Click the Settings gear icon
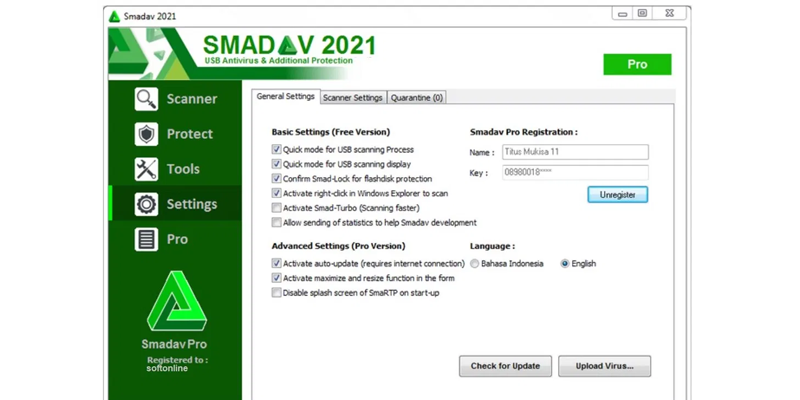Image resolution: width=800 pixels, height=400 pixels. tap(146, 204)
